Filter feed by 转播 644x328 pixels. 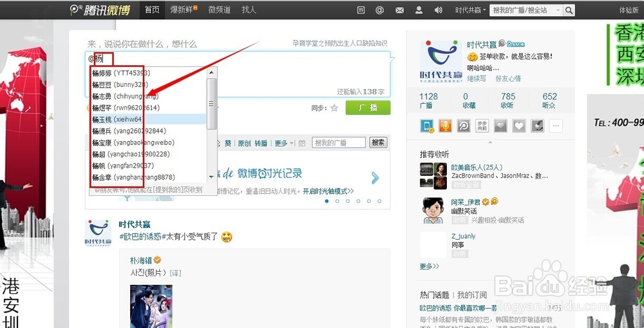pos(261,143)
